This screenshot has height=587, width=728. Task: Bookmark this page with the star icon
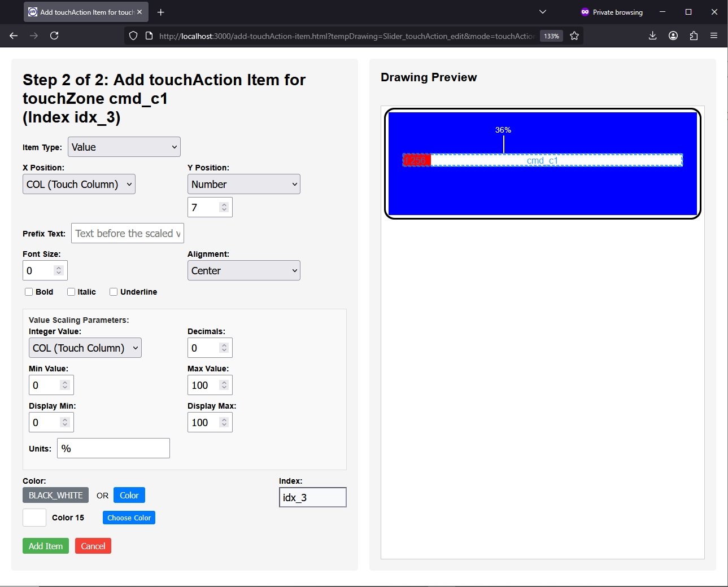[x=574, y=36]
